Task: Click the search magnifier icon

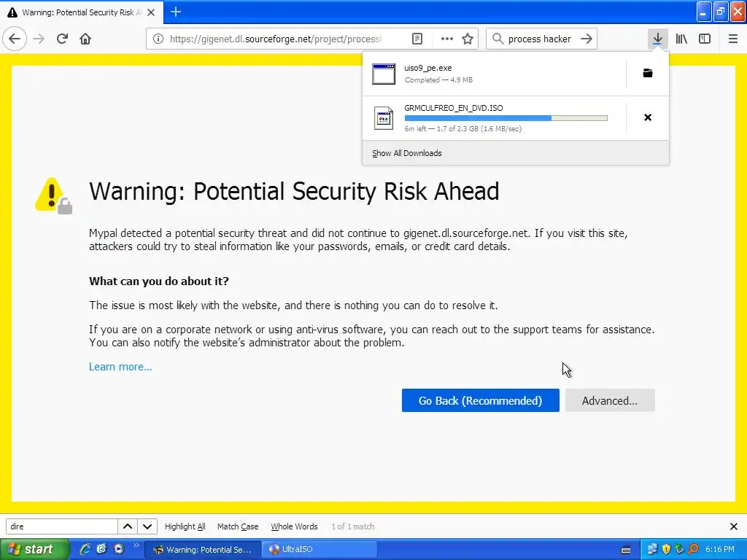Action: [x=498, y=39]
